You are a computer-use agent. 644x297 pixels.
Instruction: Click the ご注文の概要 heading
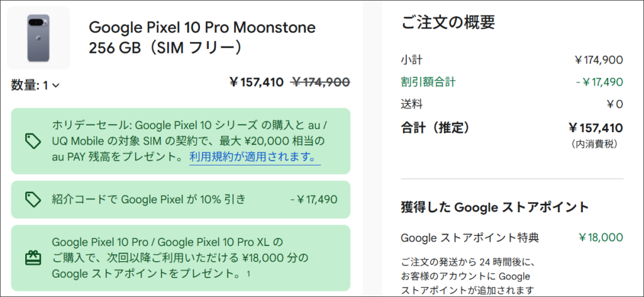pos(448,23)
